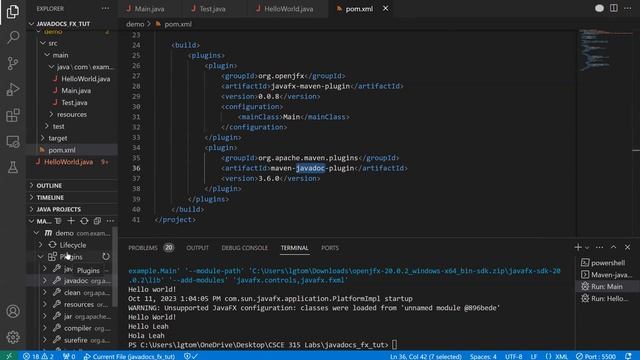Image resolution: width=640 pixels, height=360 pixels.
Task: Open terminal panel more actions ellipsis
Action: coord(599,247)
